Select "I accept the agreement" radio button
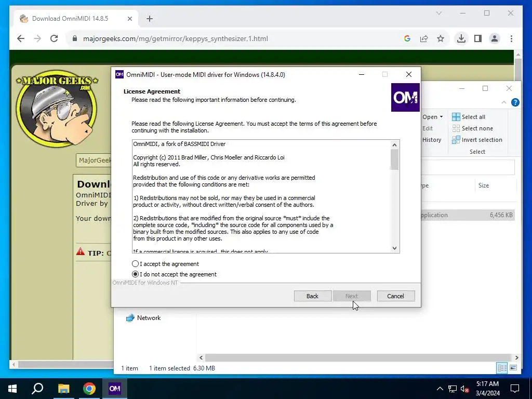Screen dimensions: 532x399 click(x=136, y=263)
